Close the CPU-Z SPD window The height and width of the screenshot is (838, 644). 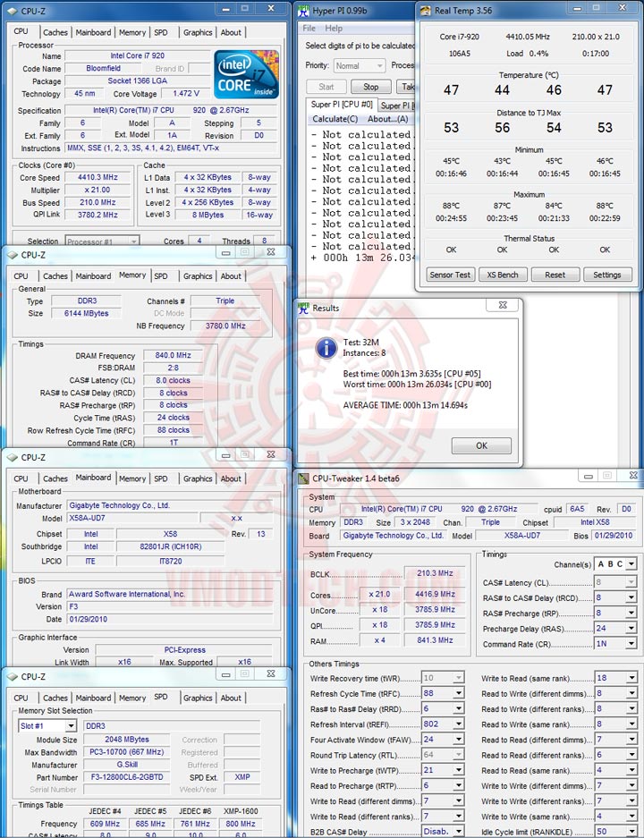[x=271, y=674]
